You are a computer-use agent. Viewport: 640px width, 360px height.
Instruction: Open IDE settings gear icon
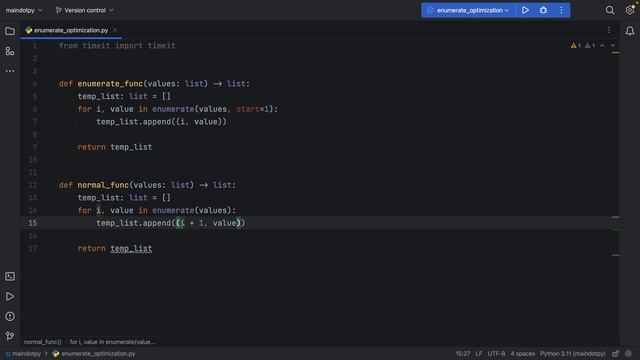pyautogui.click(x=630, y=10)
